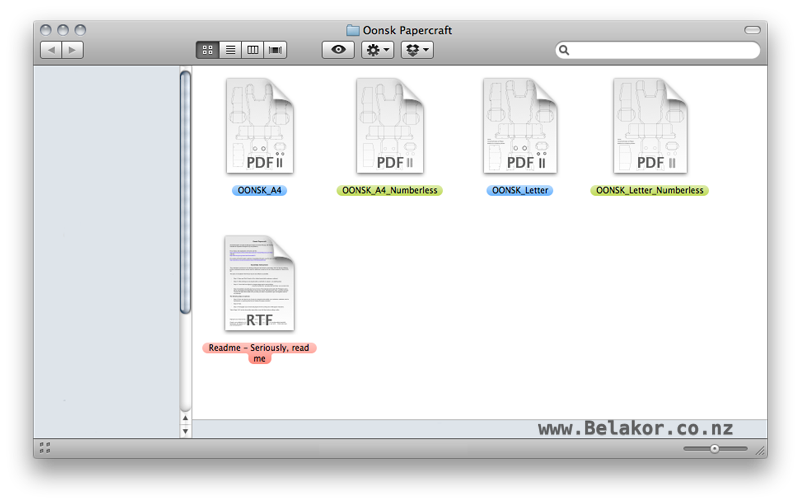Click the icon size slider knob

714,448
